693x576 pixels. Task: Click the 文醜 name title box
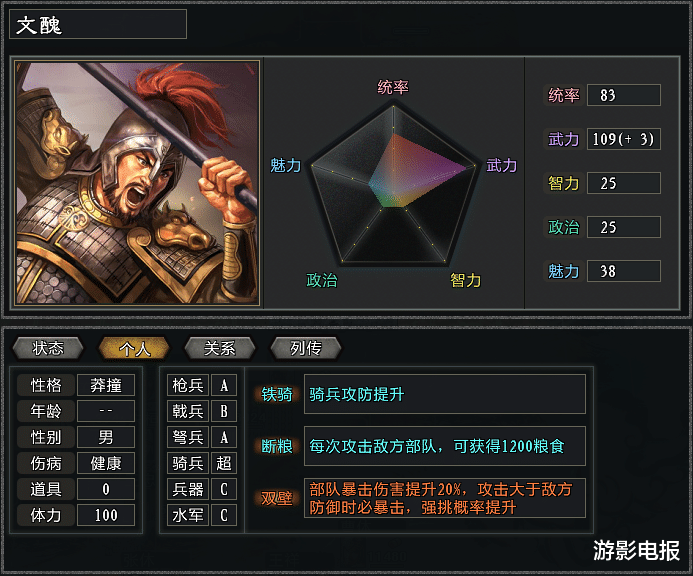98,25
